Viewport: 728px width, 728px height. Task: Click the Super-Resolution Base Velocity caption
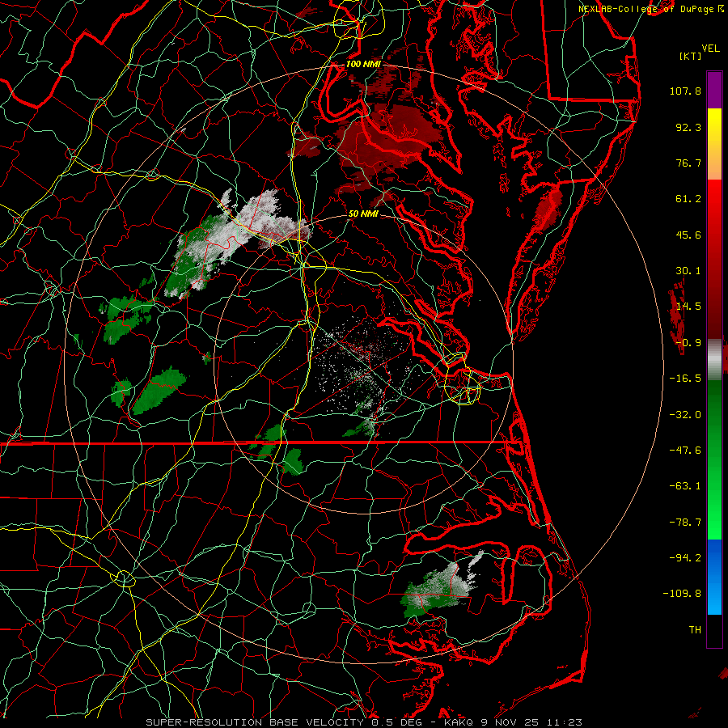click(364, 722)
